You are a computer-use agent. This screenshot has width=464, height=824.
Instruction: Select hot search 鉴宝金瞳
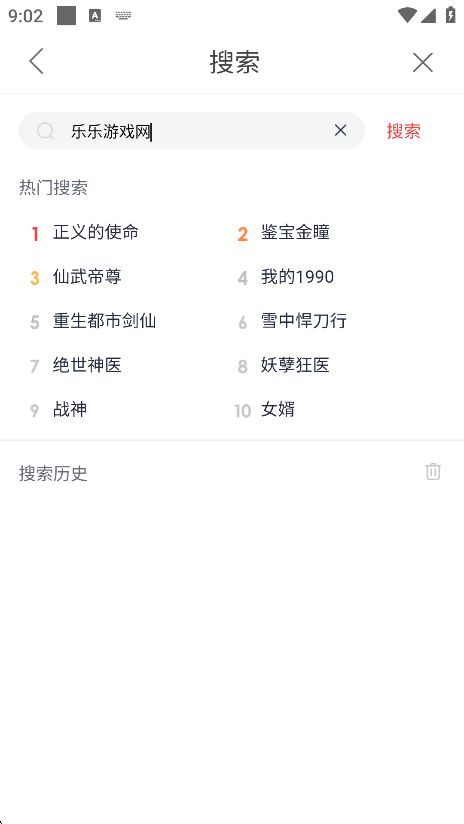[295, 232]
